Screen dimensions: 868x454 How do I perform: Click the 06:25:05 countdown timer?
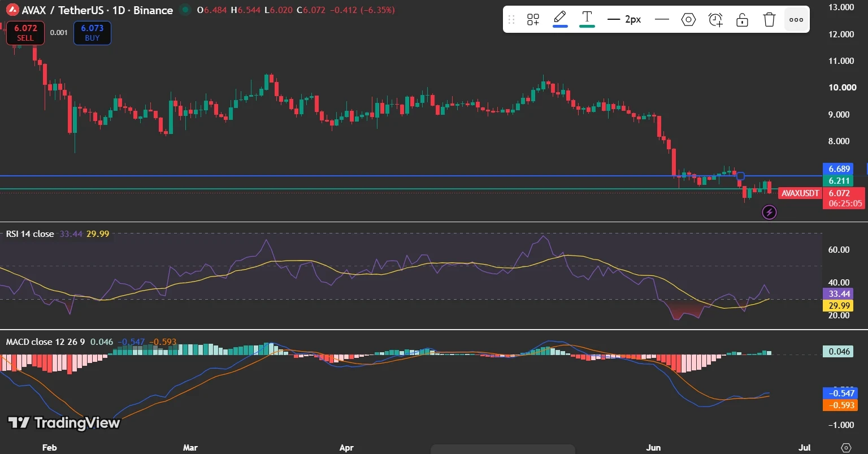845,204
